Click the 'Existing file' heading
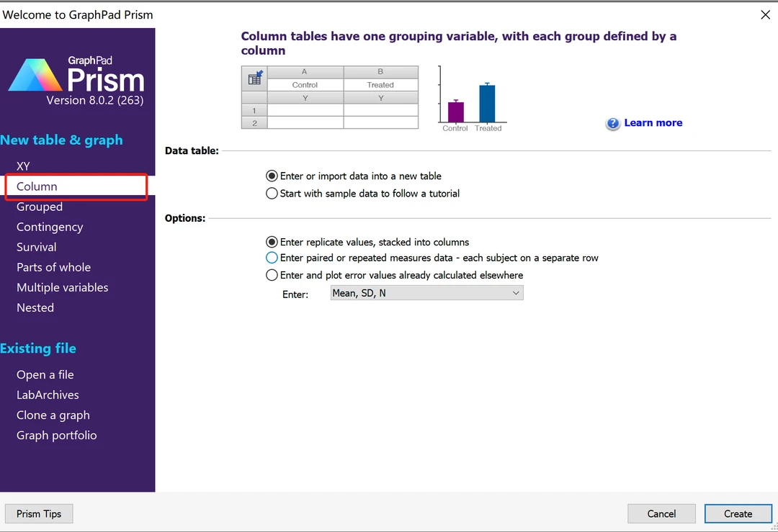The image size is (778, 532). coord(38,348)
